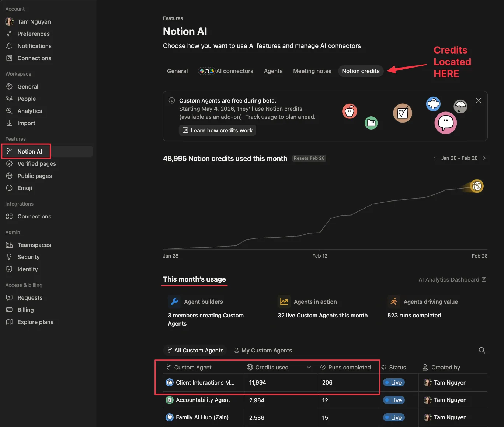This screenshot has height=427, width=504.
Task: Click the Client Interactions agent icon
Action: [x=170, y=382]
